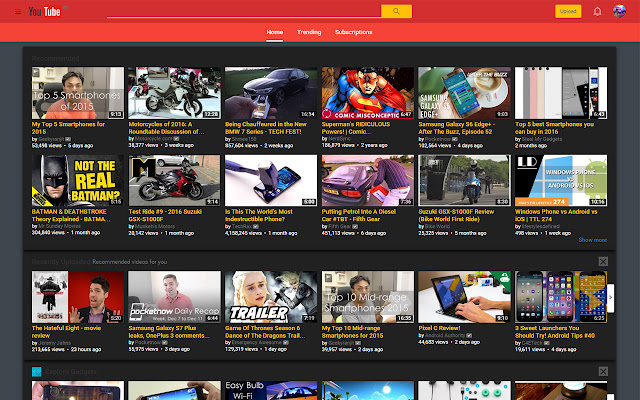The image size is (640, 400).
Task: Click title 'My Top 10 Mid-range Smartphones for 2015'
Action: [352, 332]
